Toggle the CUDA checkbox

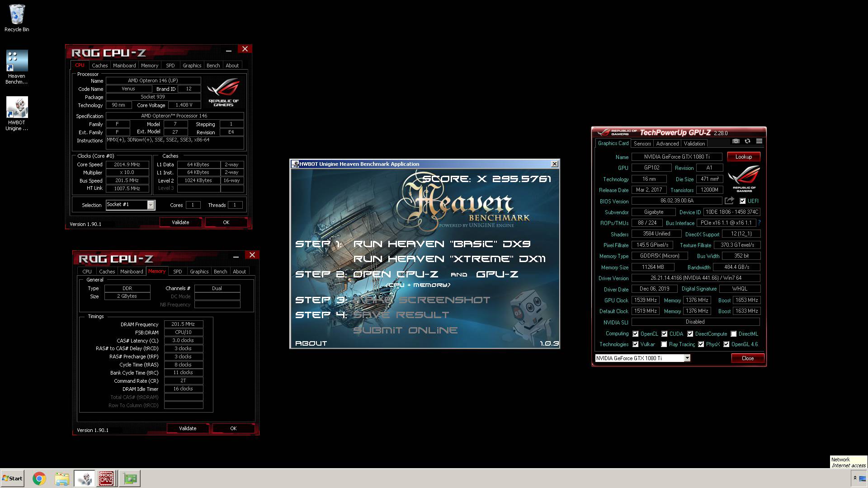point(665,334)
